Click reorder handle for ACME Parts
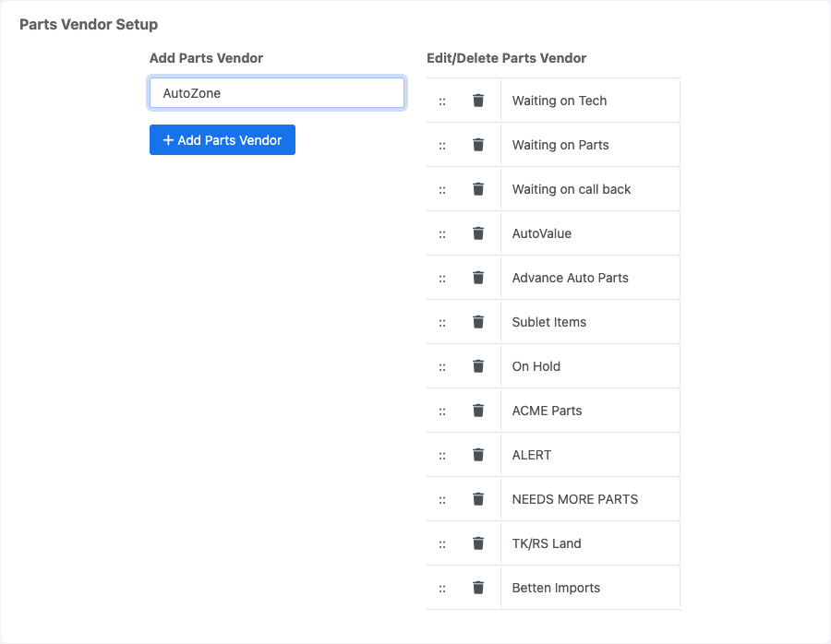 [x=442, y=412]
